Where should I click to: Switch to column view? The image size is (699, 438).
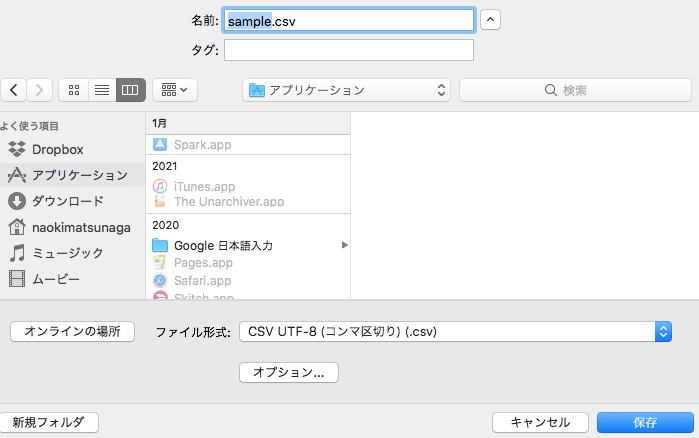point(130,90)
